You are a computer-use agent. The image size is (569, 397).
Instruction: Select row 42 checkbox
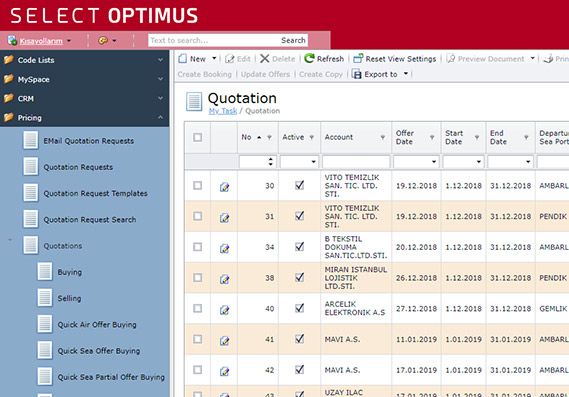coord(197,370)
